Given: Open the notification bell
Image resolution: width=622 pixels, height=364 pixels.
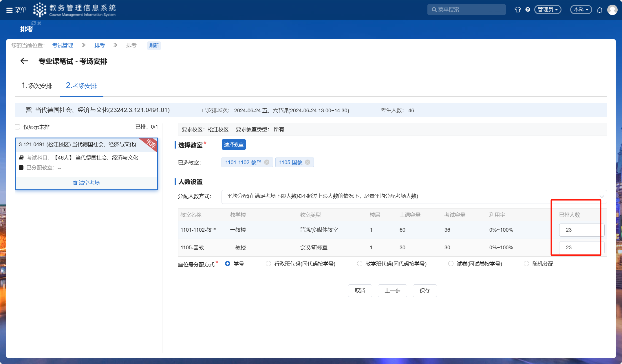Looking at the screenshot, I should click(600, 10).
